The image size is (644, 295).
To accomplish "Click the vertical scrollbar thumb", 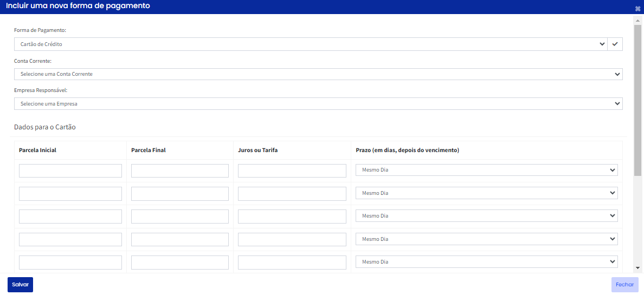I will [x=637, y=100].
